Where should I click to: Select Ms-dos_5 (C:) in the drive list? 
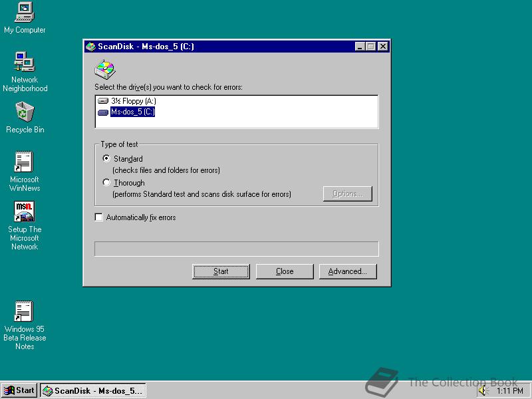tap(132, 112)
